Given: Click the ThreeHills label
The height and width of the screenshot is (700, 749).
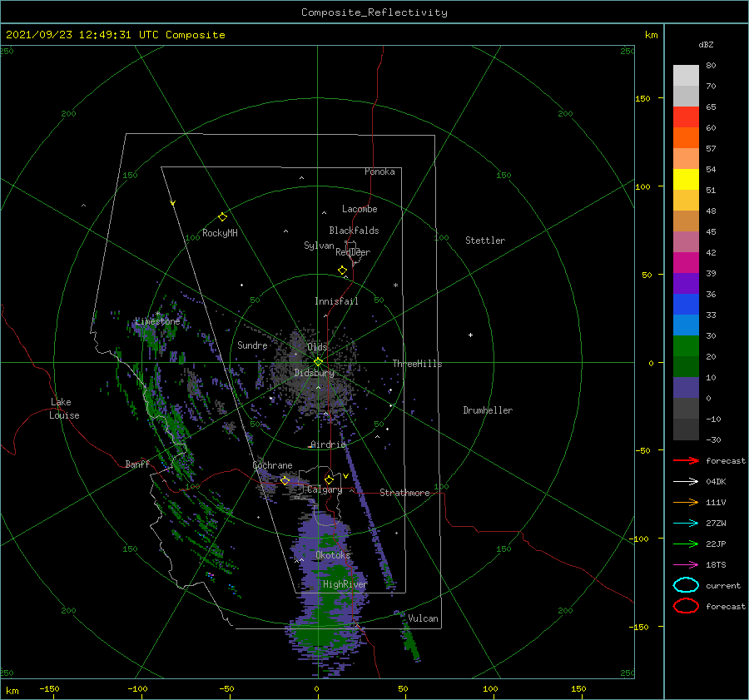Looking at the screenshot, I should 418,364.
